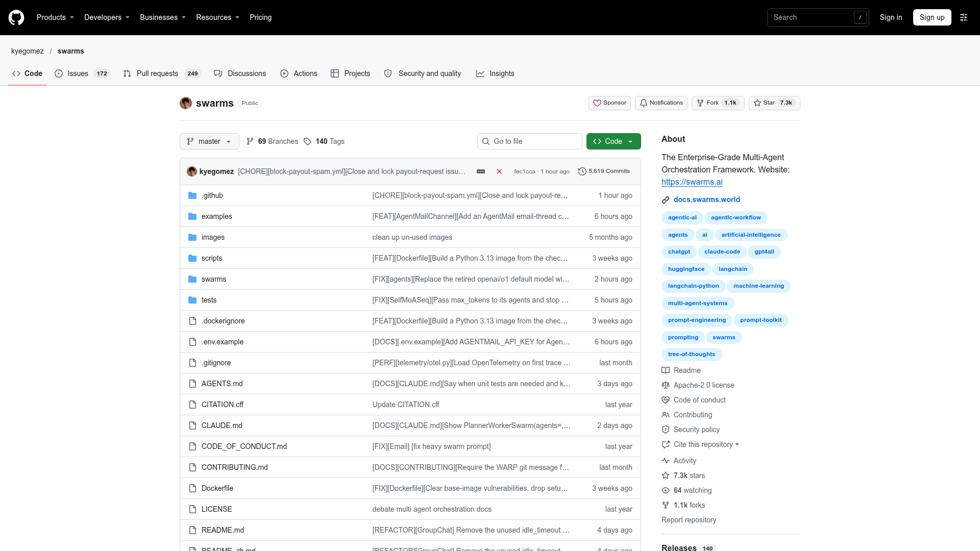Viewport: 980px width, 551px height.
Task: Open the Dockerfile file
Action: pyautogui.click(x=217, y=488)
